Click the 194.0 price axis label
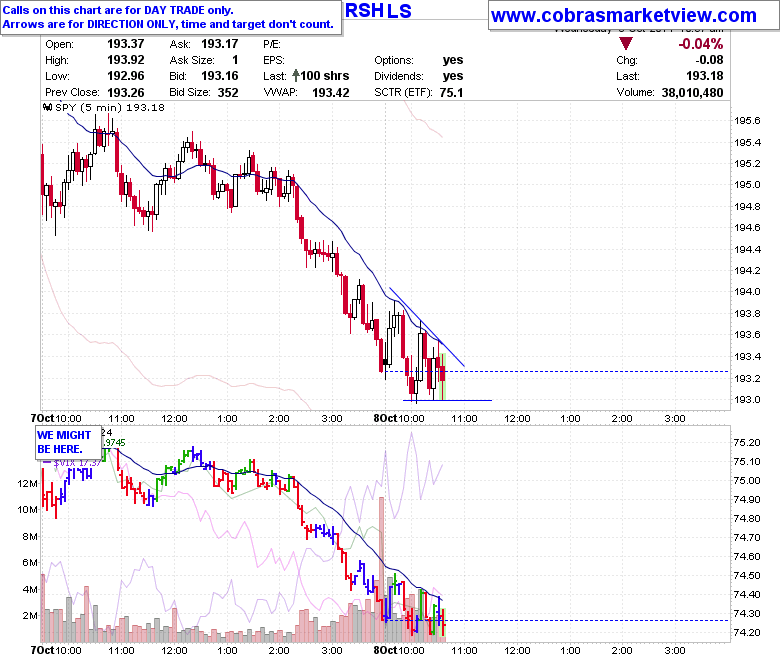 click(x=747, y=292)
